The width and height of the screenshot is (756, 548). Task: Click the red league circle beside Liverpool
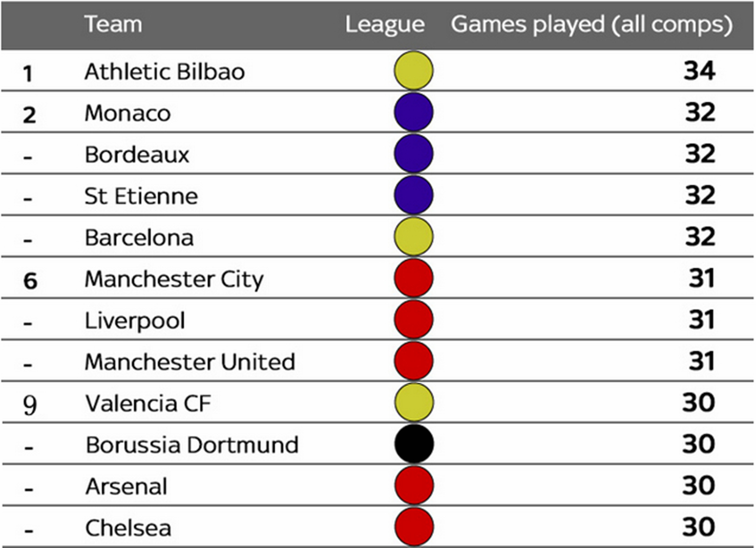pyautogui.click(x=413, y=320)
